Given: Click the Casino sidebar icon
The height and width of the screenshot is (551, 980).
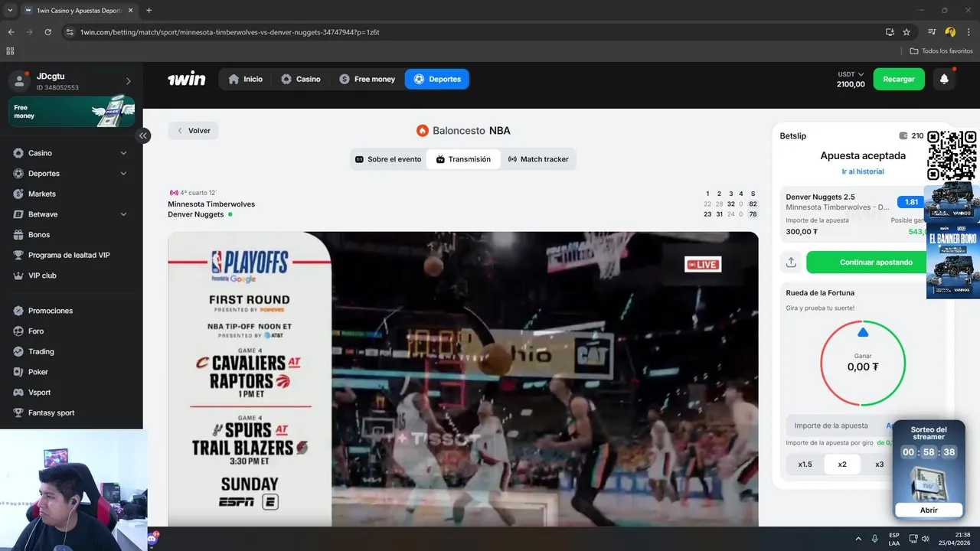Looking at the screenshot, I should [18, 153].
